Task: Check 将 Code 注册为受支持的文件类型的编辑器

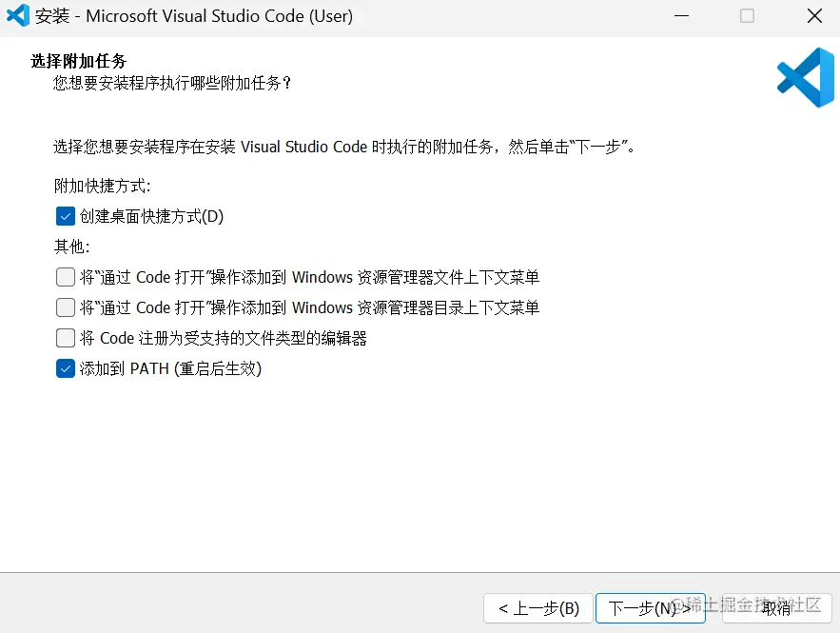Action: tap(66, 338)
